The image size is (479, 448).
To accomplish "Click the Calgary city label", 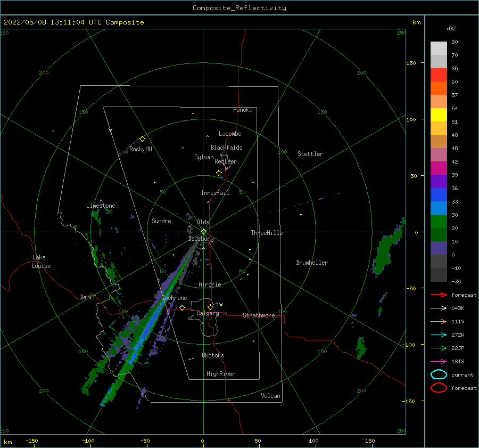I will [208, 313].
